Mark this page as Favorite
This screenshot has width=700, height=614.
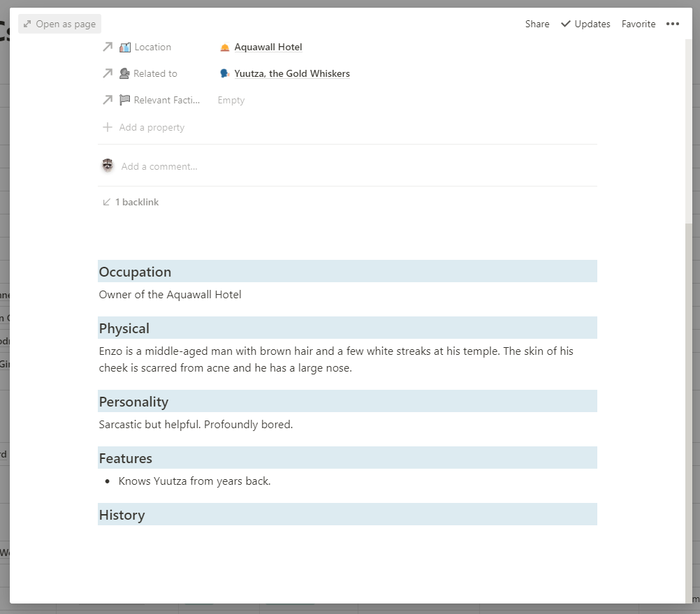pyautogui.click(x=638, y=24)
